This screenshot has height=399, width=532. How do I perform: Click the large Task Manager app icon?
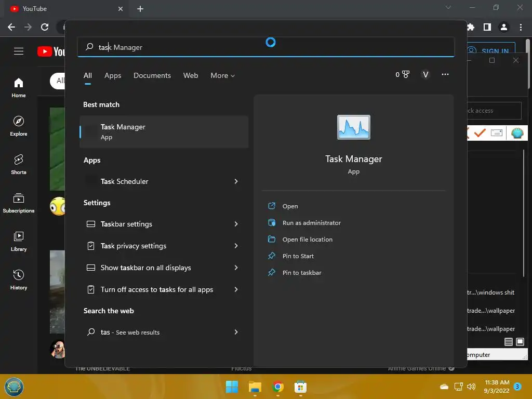click(x=353, y=127)
